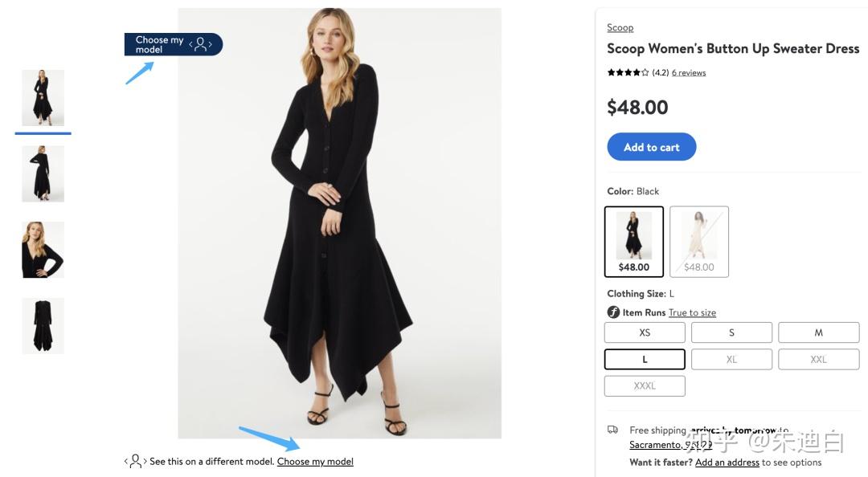Pick size M
This screenshot has height=477, width=868.
pyautogui.click(x=818, y=332)
